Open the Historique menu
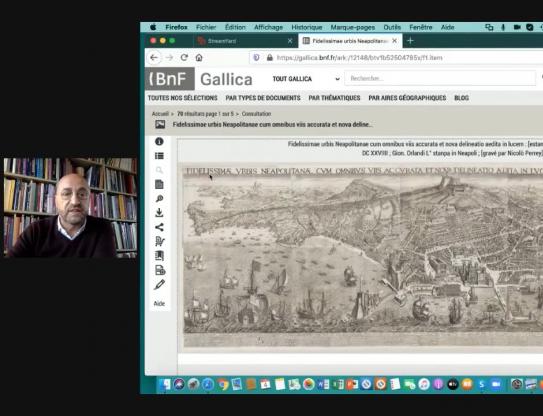Image resolution: width=543 pixels, height=416 pixels. coord(306,27)
